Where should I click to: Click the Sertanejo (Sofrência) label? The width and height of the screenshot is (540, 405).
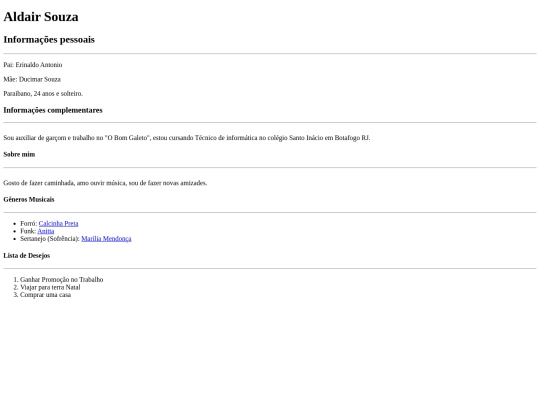(x=50, y=239)
